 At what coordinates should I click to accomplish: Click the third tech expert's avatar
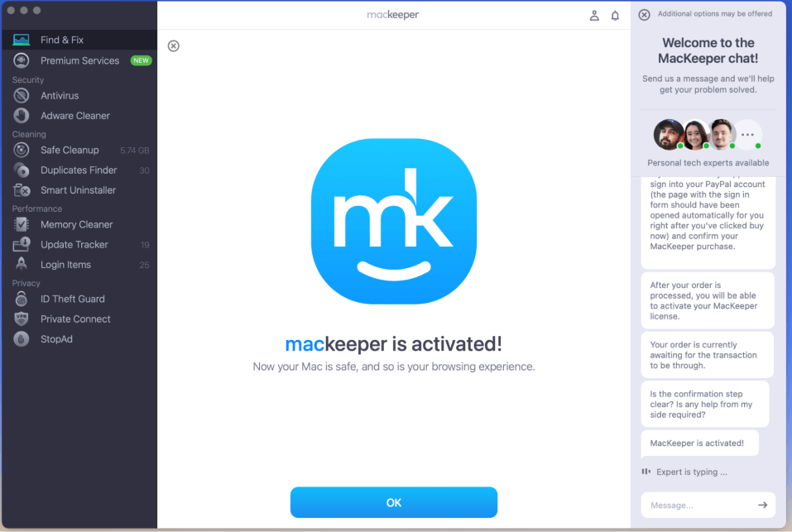[x=722, y=134]
